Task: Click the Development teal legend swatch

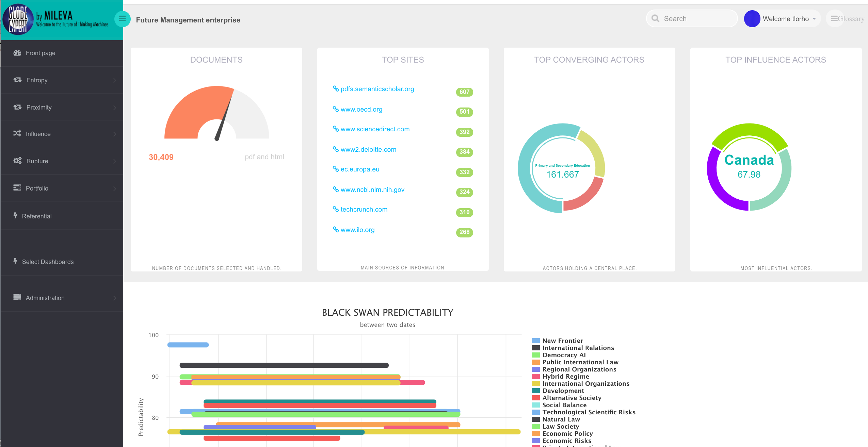Action: pos(536,391)
